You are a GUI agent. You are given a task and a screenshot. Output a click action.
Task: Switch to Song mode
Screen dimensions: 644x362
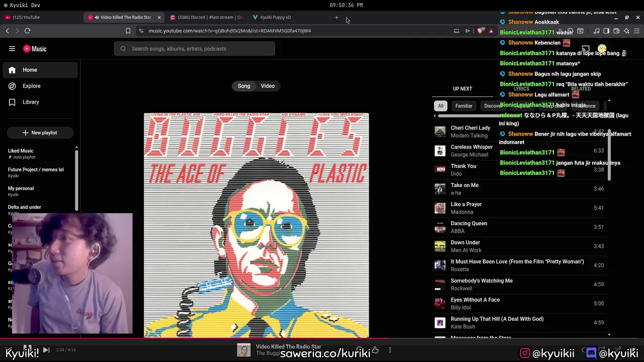tap(244, 86)
